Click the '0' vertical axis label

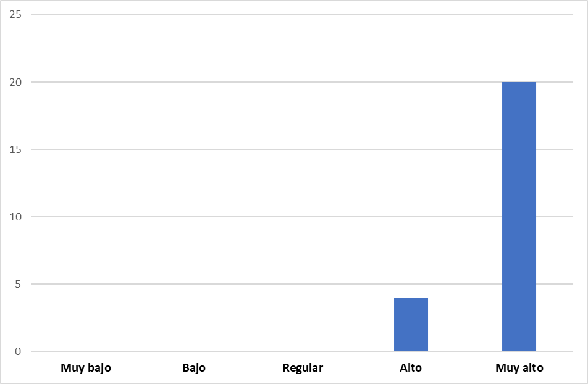[18, 351]
